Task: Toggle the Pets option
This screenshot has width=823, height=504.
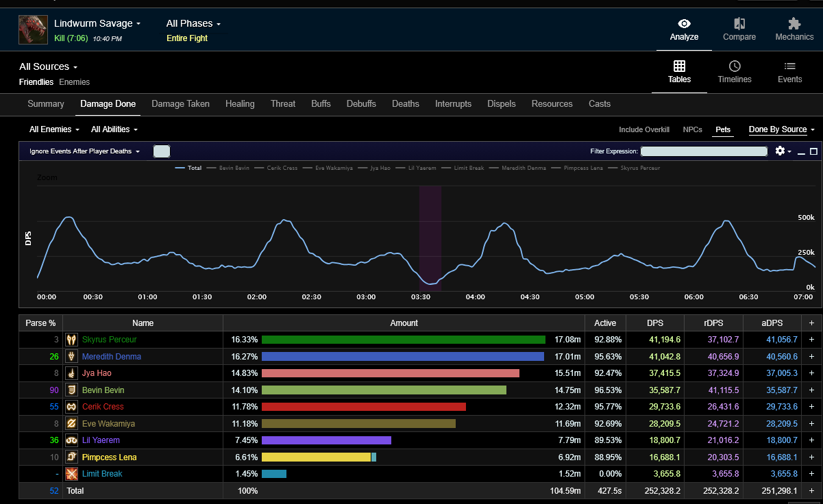Action: point(723,129)
